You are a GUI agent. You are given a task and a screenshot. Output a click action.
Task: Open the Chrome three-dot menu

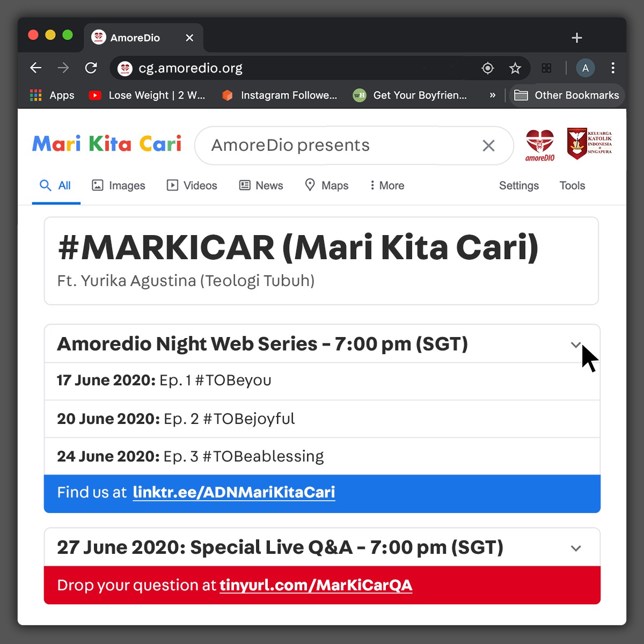pos(613,68)
